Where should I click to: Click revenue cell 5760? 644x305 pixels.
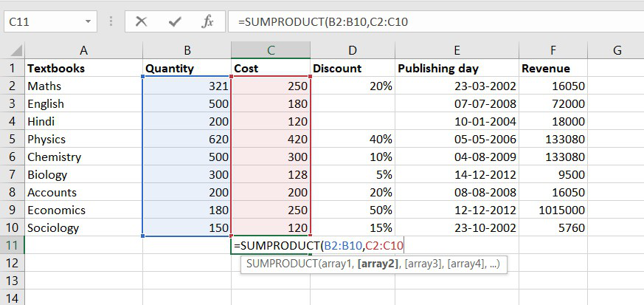pyautogui.click(x=553, y=227)
